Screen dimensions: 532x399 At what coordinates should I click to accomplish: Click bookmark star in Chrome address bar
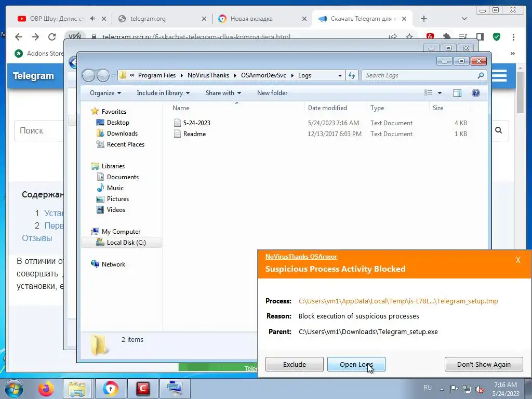[409, 37]
